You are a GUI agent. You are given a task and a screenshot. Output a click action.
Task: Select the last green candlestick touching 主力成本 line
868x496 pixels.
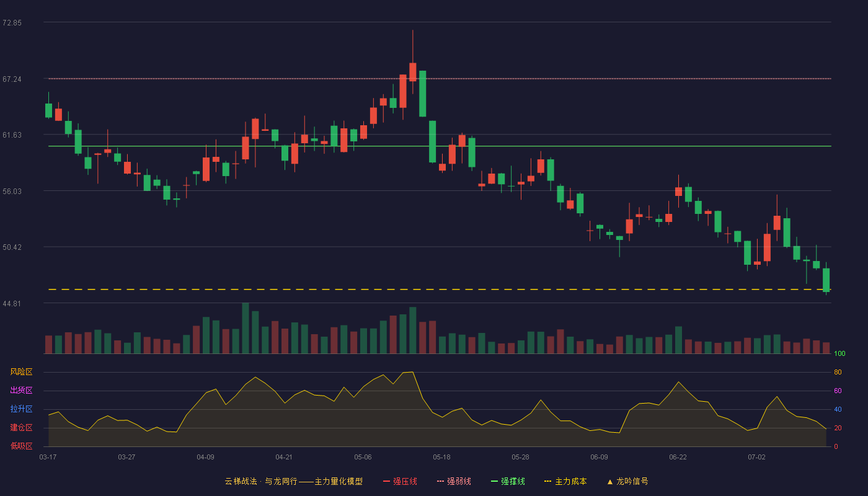pos(826,280)
